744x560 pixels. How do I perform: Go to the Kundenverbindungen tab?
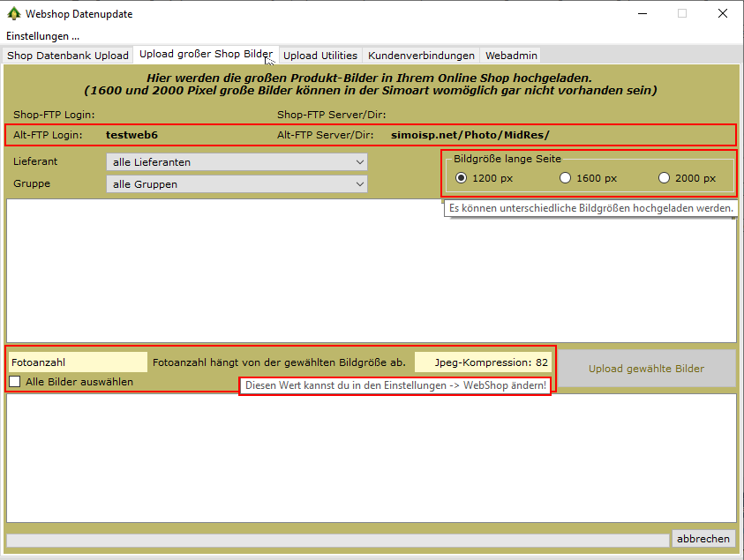click(421, 56)
